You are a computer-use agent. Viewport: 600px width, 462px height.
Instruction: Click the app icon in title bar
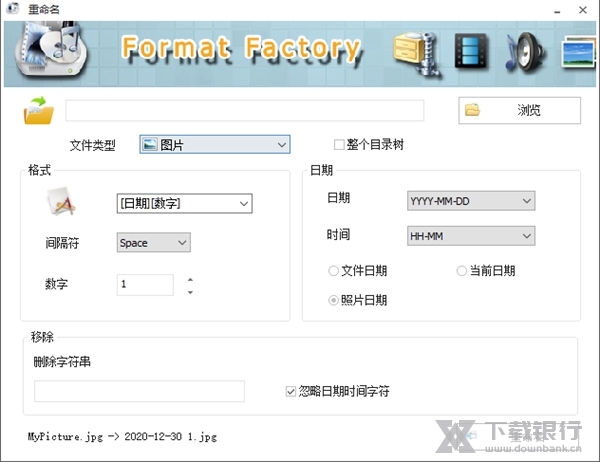[13, 8]
